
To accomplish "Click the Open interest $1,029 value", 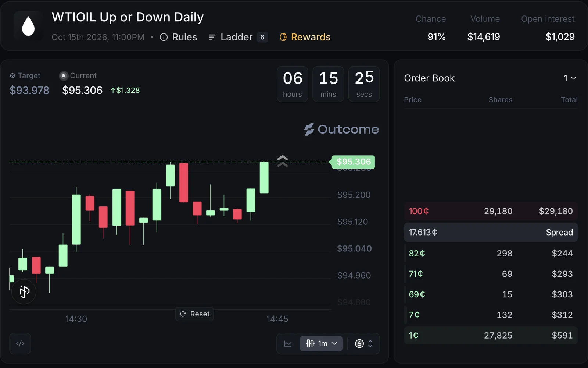I will [x=560, y=37].
